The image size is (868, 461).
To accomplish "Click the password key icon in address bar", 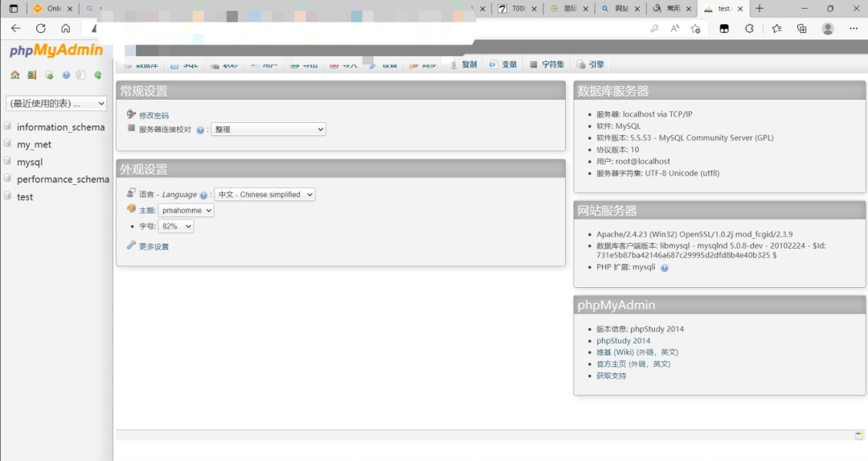I will click(654, 28).
